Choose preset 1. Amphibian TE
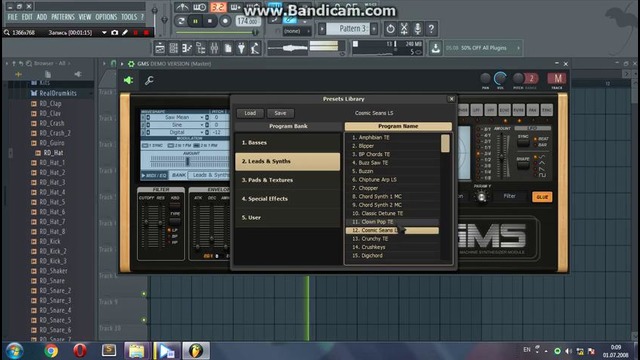 tap(392, 138)
